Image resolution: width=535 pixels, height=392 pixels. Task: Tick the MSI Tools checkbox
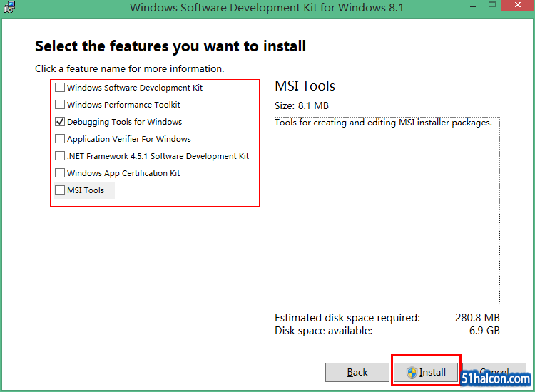(x=60, y=190)
